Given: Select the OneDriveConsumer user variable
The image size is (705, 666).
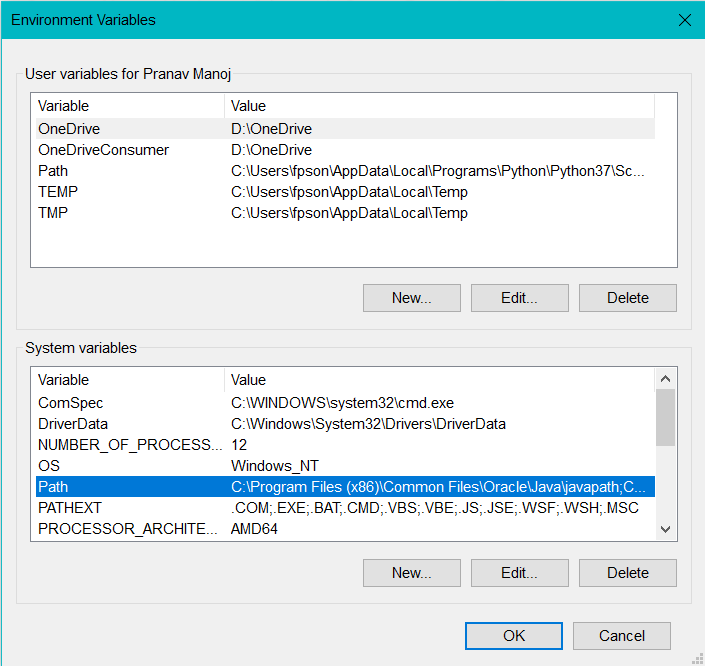Looking at the screenshot, I should 345,150.
